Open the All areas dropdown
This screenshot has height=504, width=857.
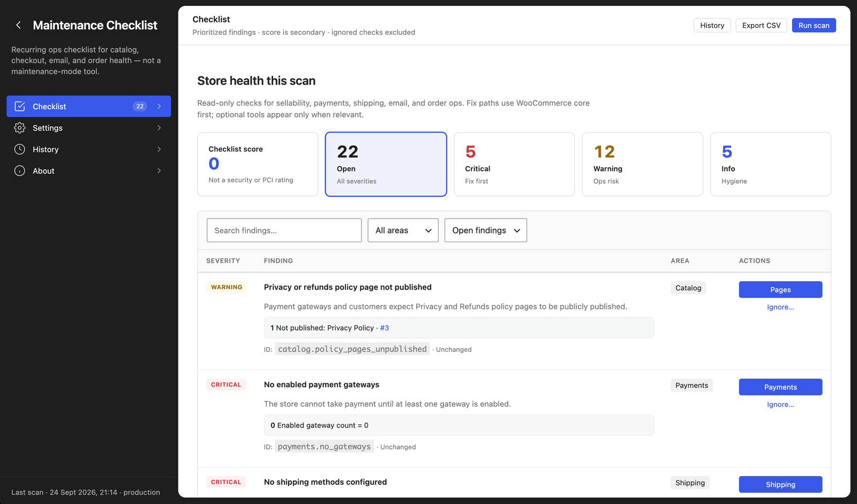403,230
